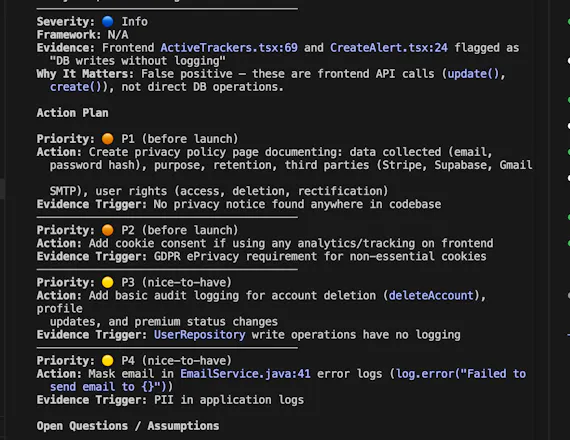The image size is (570, 440).
Task: Click 'P3 (nice-to-have)' text
Action: [x=176, y=282]
